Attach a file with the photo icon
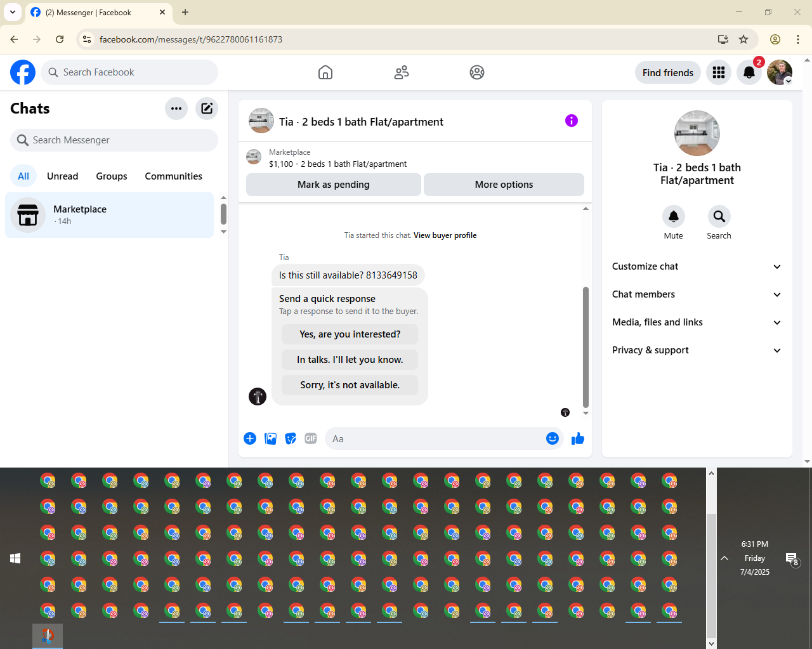The image size is (812, 649). 270,438
